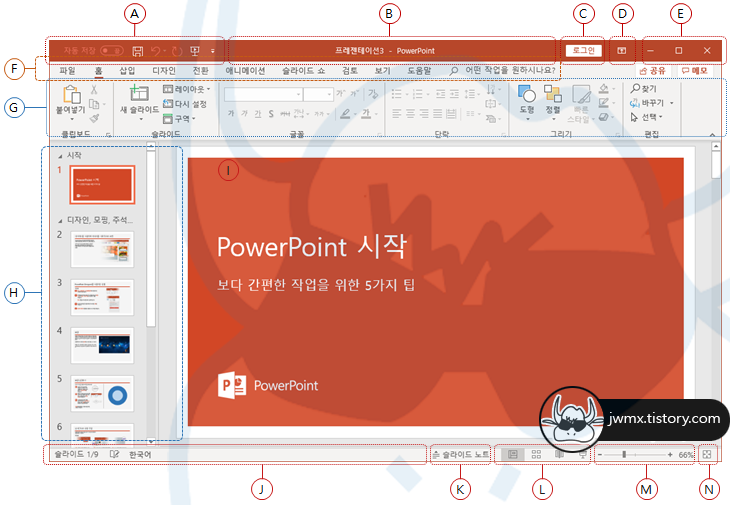Open the Design tab (디자인)
The height and width of the screenshot is (505, 730).
pyautogui.click(x=164, y=70)
